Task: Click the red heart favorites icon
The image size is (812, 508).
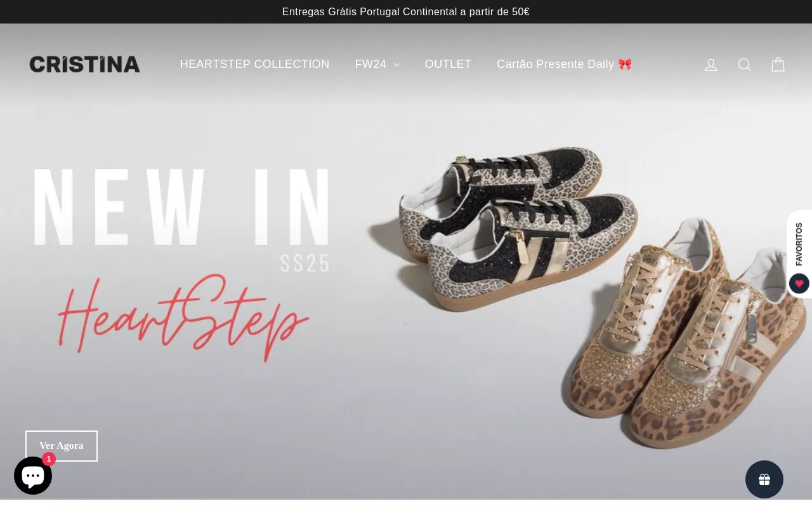Action: click(x=799, y=283)
